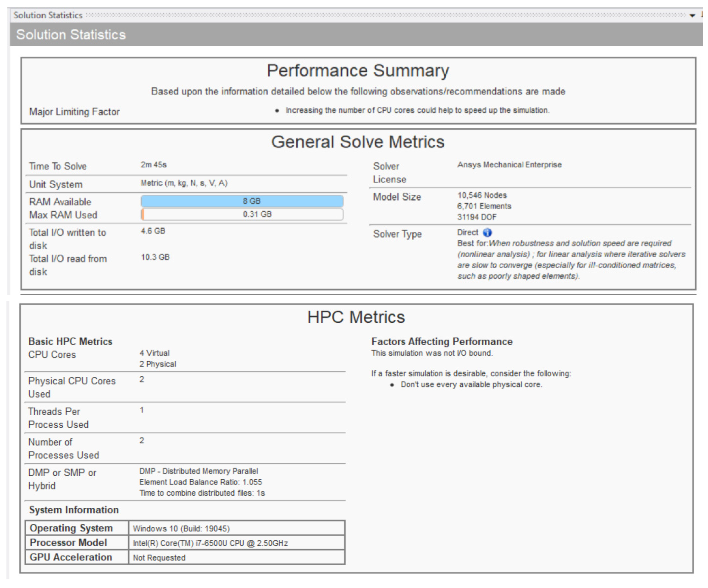708x588 pixels.
Task: Click the Unit System Metric value
Action: [x=184, y=183]
